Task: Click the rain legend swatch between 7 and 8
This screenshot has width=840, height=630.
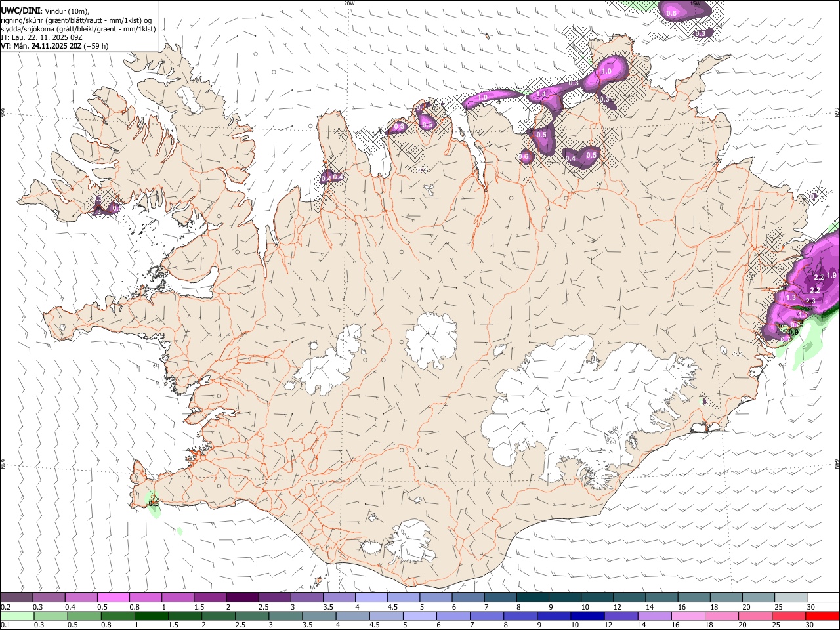Action: pos(488,616)
